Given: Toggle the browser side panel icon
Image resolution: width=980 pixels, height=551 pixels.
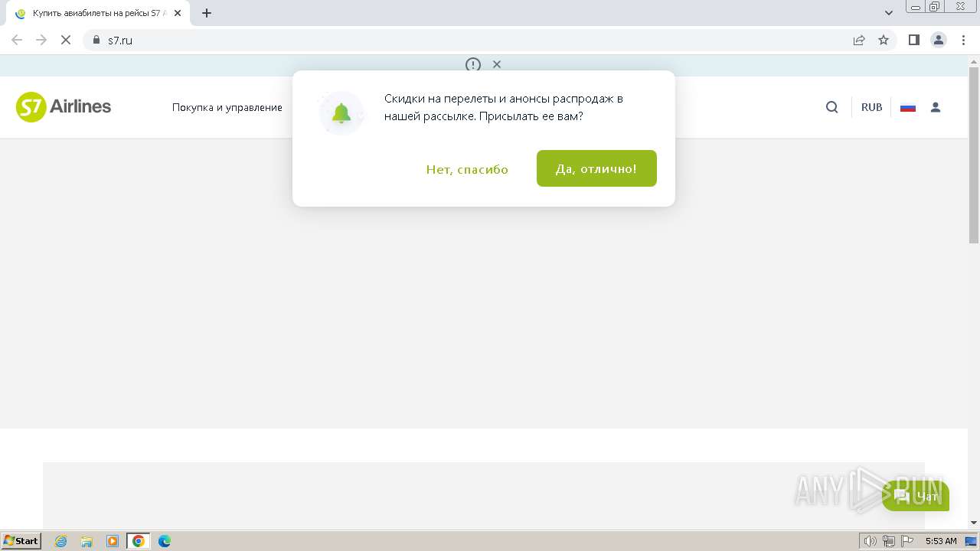Looking at the screenshot, I should click(x=914, y=40).
